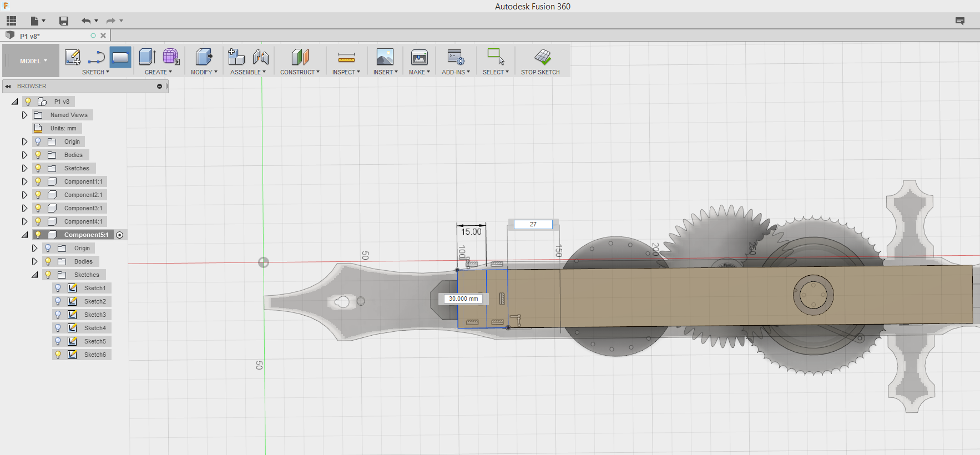Click the Offset Plane construct icon
The image size is (980, 455).
pyautogui.click(x=300, y=57)
